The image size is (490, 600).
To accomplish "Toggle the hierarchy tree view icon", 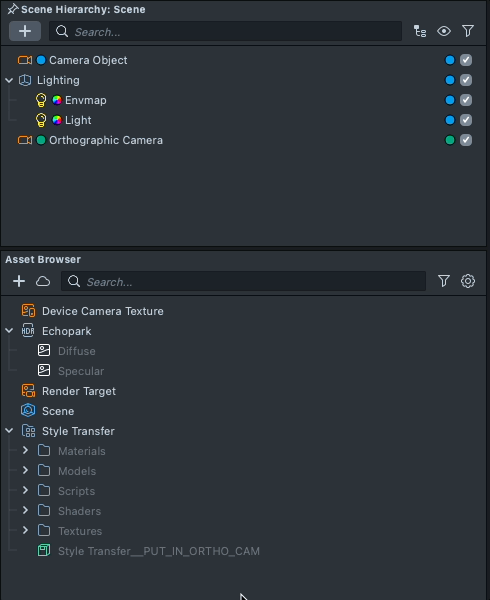I will click(420, 31).
